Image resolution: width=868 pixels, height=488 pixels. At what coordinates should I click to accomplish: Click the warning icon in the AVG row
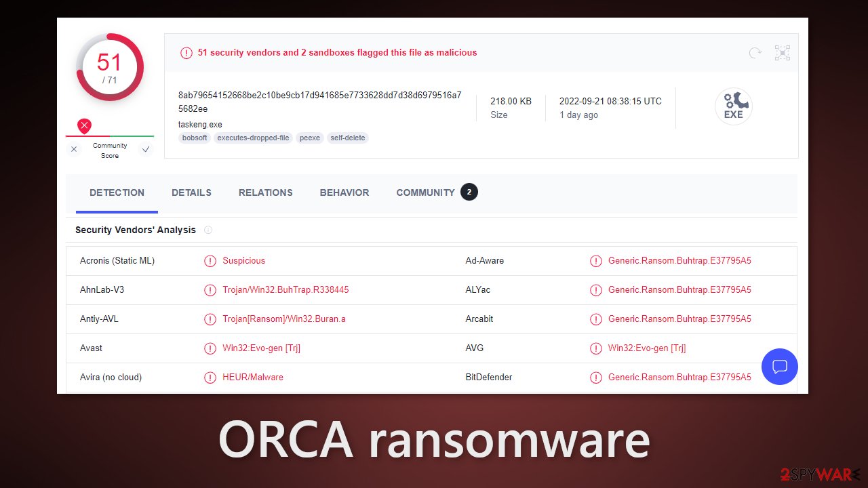596,348
